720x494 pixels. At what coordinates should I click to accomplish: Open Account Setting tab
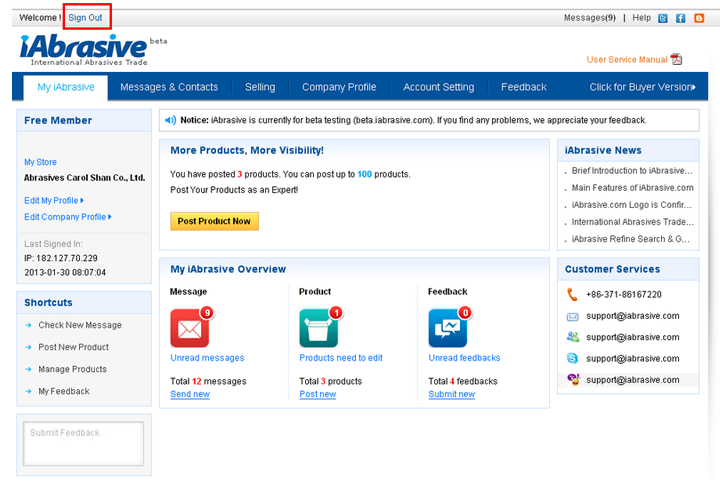pyautogui.click(x=439, y=87)
